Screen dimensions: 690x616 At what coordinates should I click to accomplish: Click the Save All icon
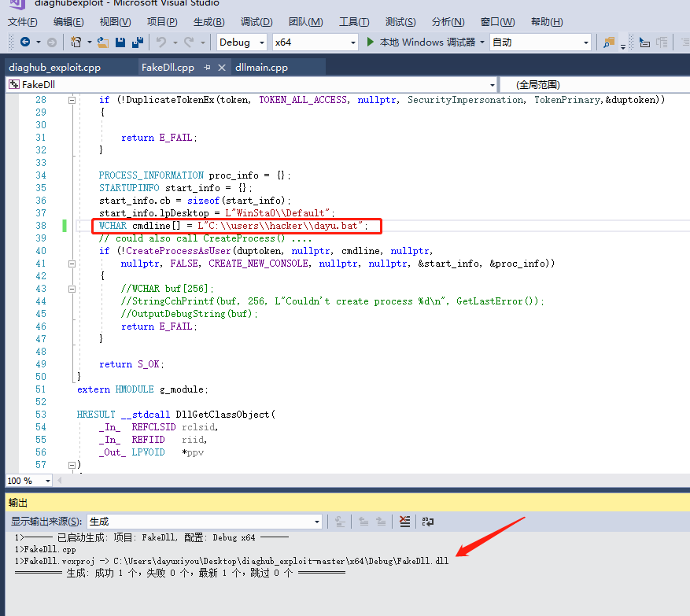[138, 42]
